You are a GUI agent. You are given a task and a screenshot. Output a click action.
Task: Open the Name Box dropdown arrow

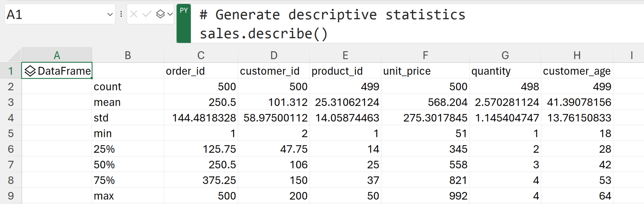110,14
